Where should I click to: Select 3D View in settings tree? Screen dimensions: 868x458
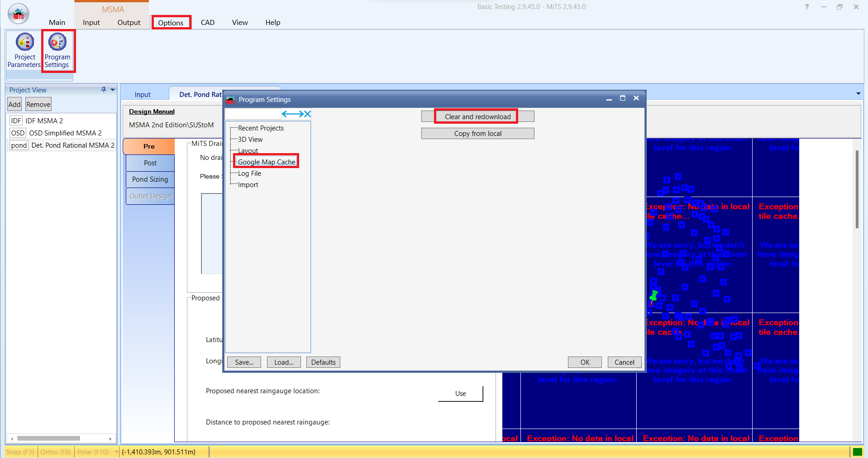250,140
